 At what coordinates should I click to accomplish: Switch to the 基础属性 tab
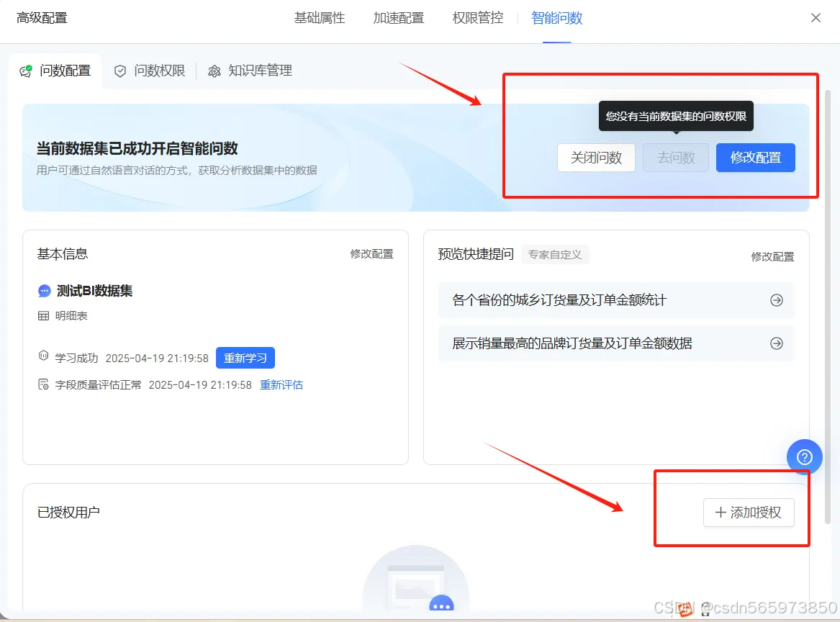click(x=319, y=17)
